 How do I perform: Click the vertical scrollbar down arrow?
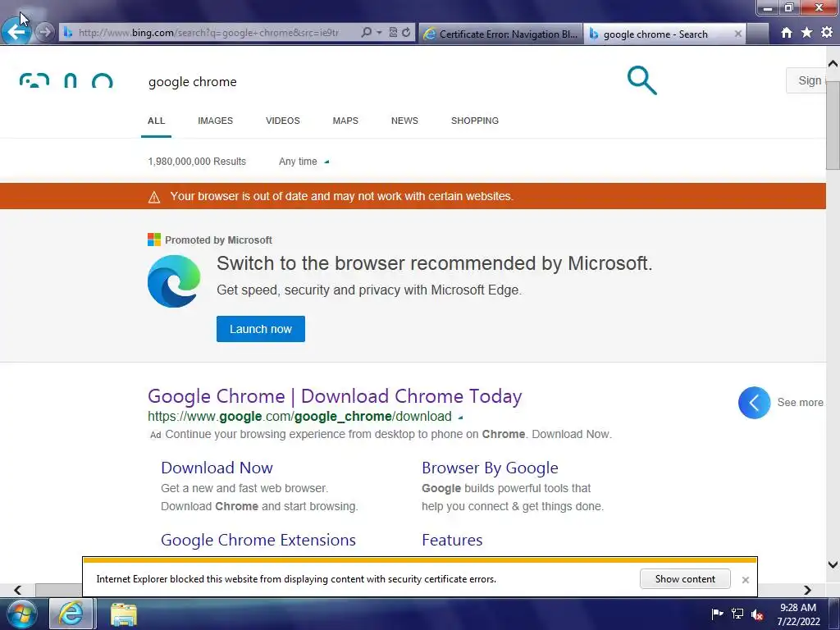tap(833, 564)
